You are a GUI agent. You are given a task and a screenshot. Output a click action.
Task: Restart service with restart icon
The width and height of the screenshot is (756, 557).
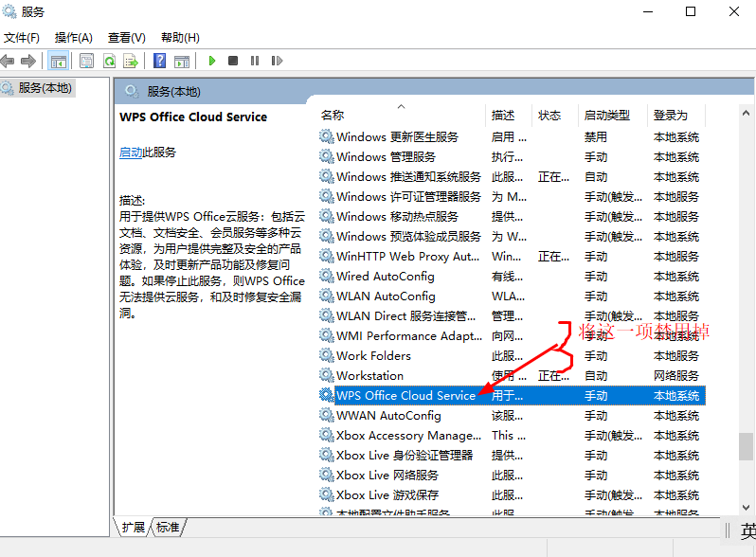pos(277,61)
